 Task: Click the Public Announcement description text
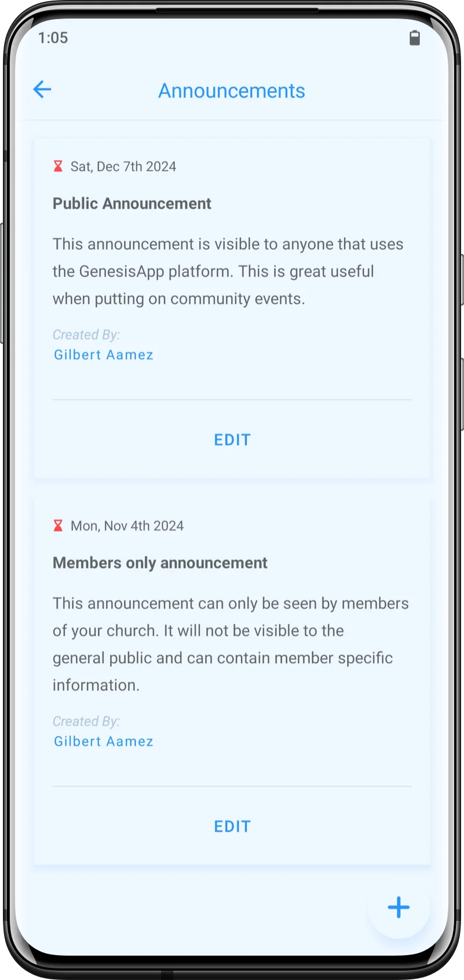pos(228,271)
